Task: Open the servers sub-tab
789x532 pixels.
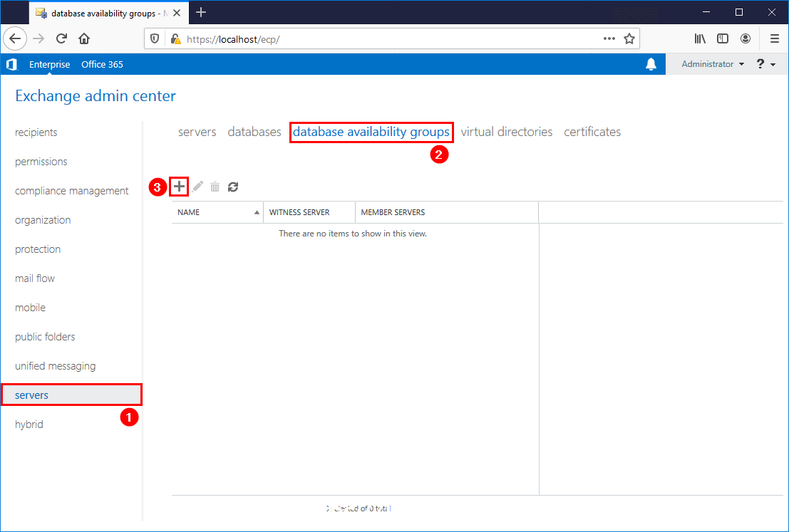Action: (197, 132)
